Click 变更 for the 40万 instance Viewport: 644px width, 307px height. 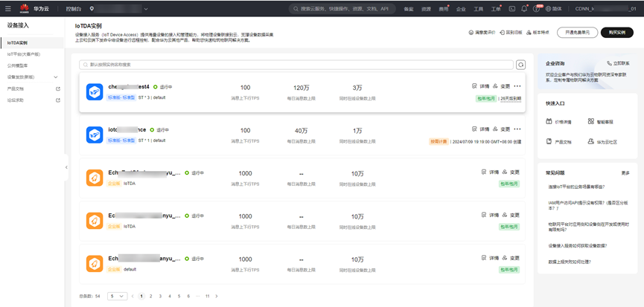tap(502, 129)
